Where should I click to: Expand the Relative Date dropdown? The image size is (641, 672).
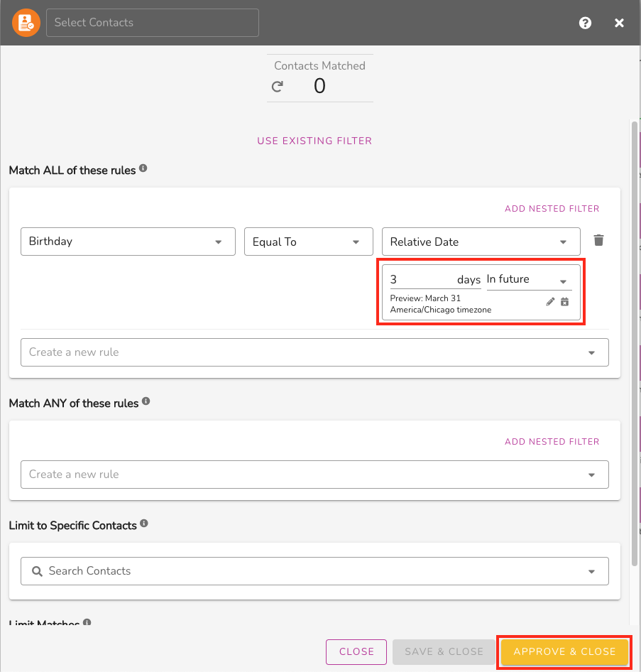481,242
